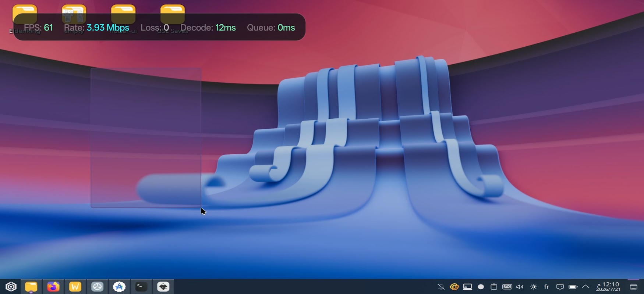This screenshot has height=294, width=644.
Task: Open the clock showing 12:10
Action: coord(608,287)
